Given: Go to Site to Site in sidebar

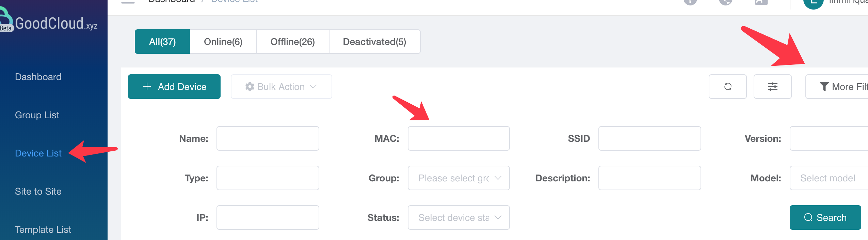Looking at the screenshot, I should [x=38, y=192].
